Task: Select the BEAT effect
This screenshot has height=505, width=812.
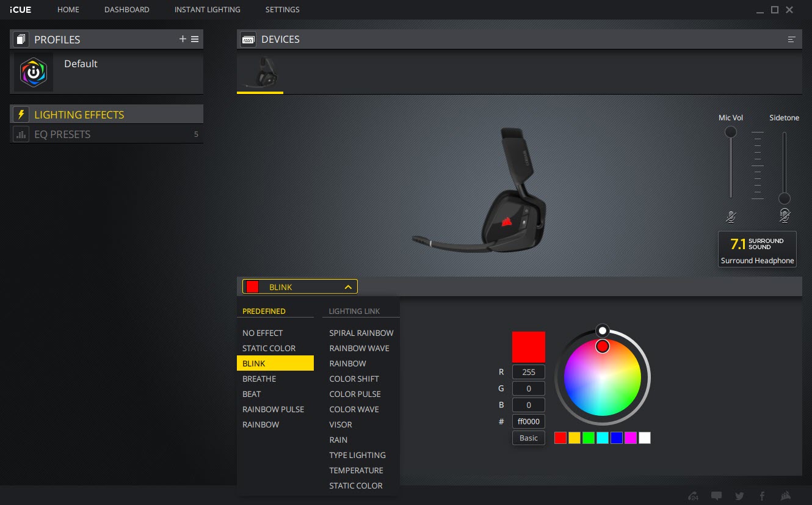Action: 252,394
